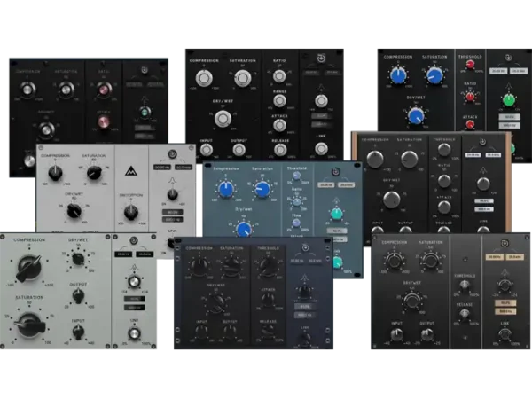This screenshot has height=399, width=532.
Task: Toggle power button on wood-sided plugin
Action: (x=482, y=142)
